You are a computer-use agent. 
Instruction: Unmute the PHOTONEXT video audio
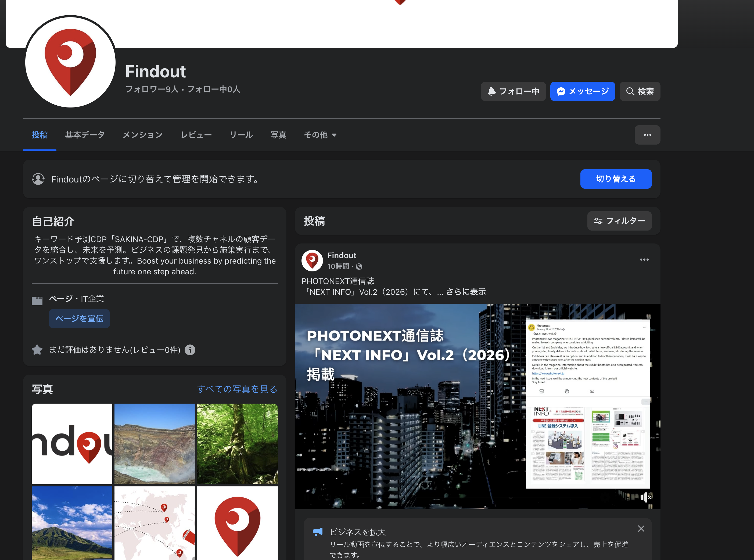click(x=645, y=497)
